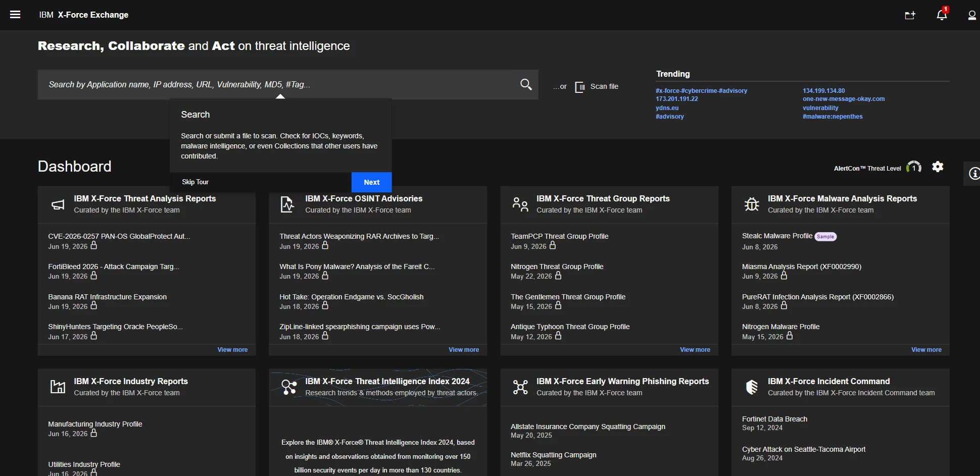View more Malware Analysis Reports
The image size is (980, 476).
(x=926, y=350)
